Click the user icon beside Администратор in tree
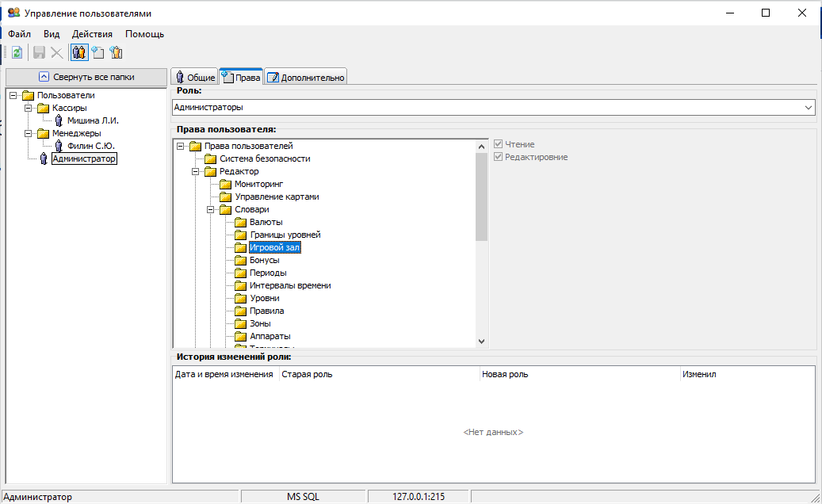This screenshot has height=504, width=822. click(44, 158)
